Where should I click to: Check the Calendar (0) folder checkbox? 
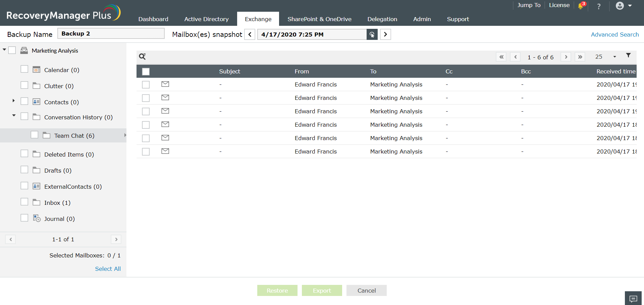point(24,69)
